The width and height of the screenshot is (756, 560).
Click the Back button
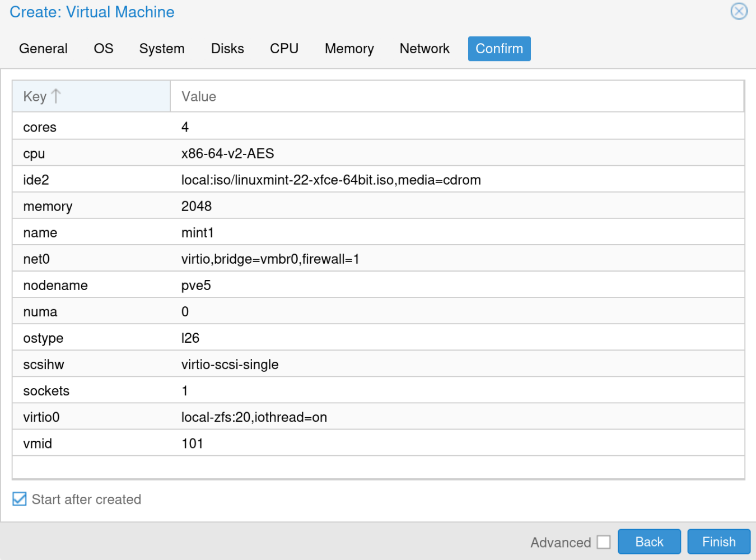pos(649,542)
